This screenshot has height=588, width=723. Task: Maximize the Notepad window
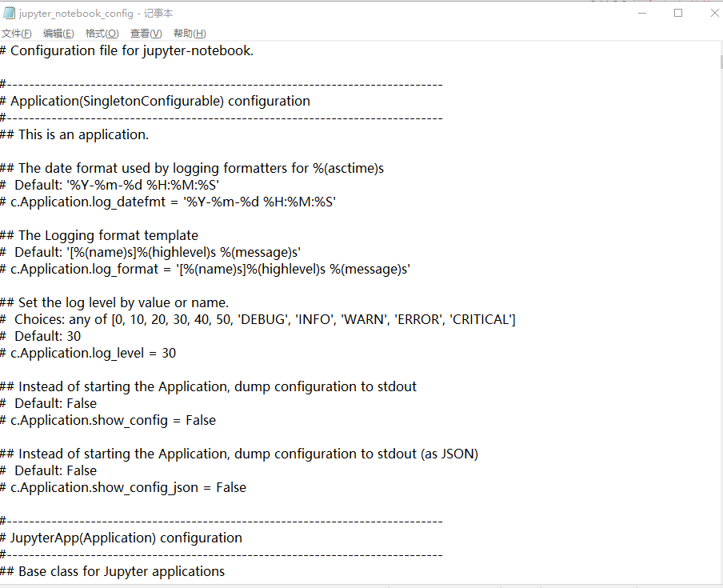[x=678, y=13]
